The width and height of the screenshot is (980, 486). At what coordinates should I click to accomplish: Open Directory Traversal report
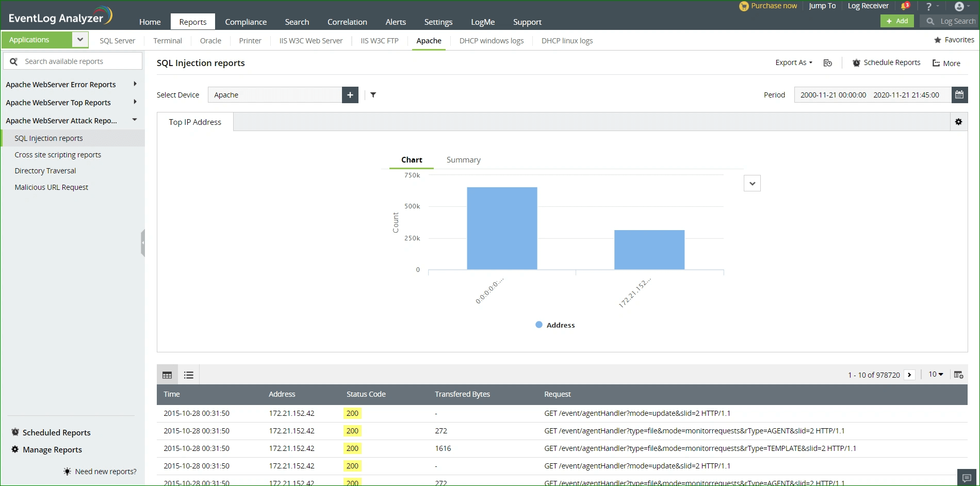[x=45, y=171]
